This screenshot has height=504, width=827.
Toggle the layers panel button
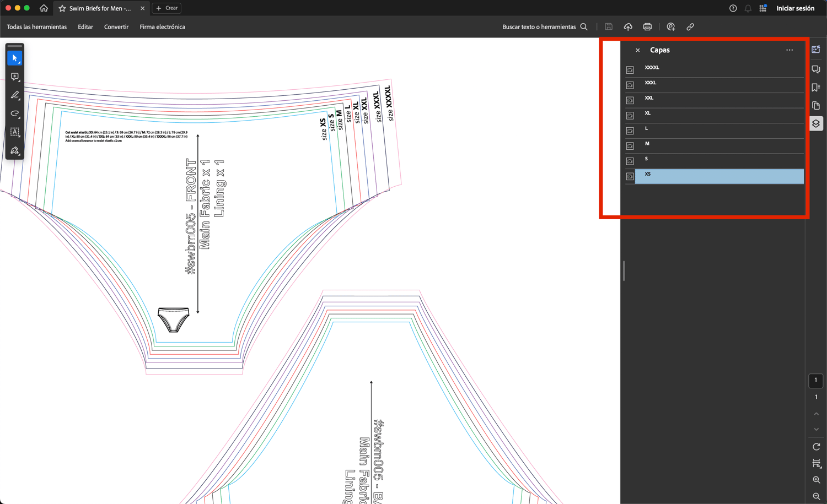[816, 124]
